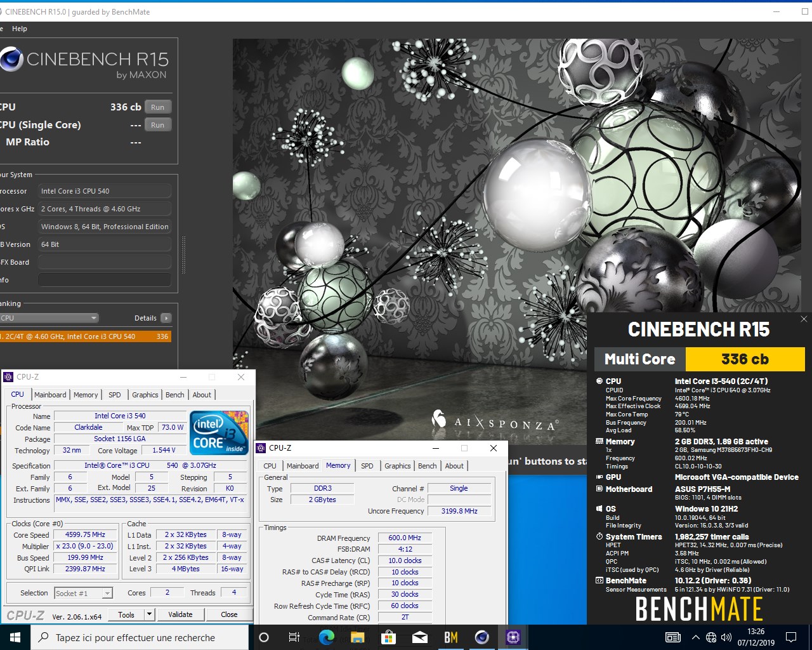
Task: Open Graphics tab in right CPU-Z window
Action: [x=398, y=466]
